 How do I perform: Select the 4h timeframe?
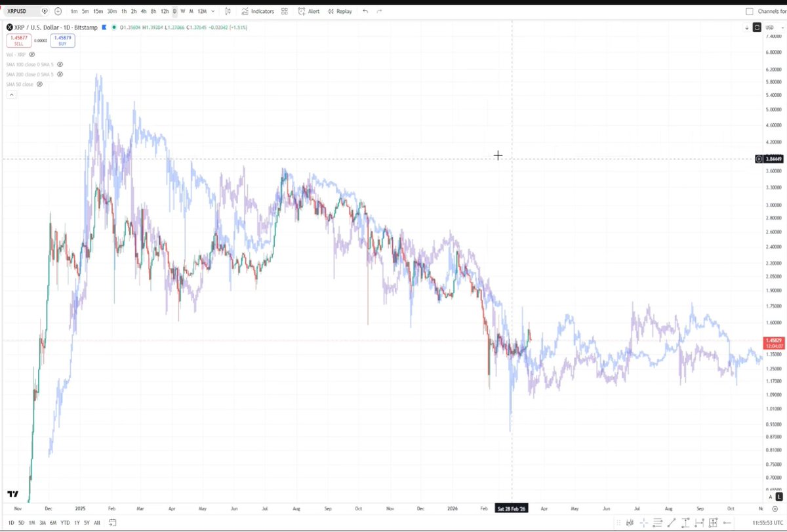[143, 11]
